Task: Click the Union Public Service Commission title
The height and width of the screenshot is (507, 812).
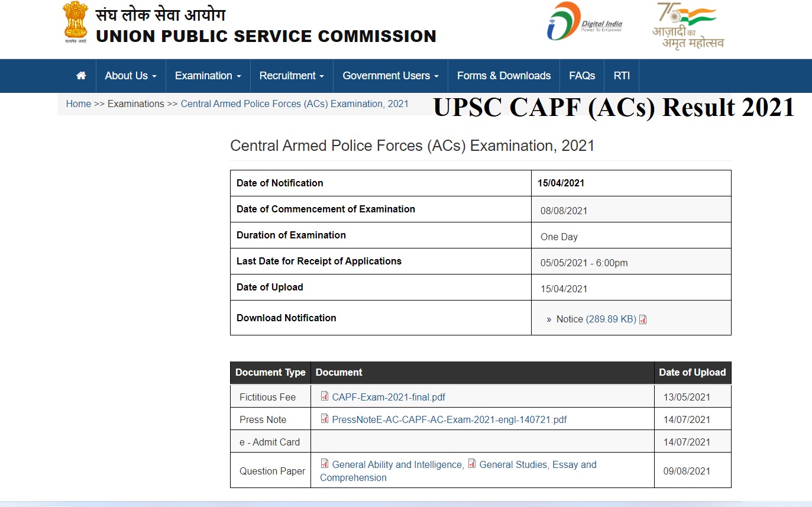Action: click(x=266, y=37)
